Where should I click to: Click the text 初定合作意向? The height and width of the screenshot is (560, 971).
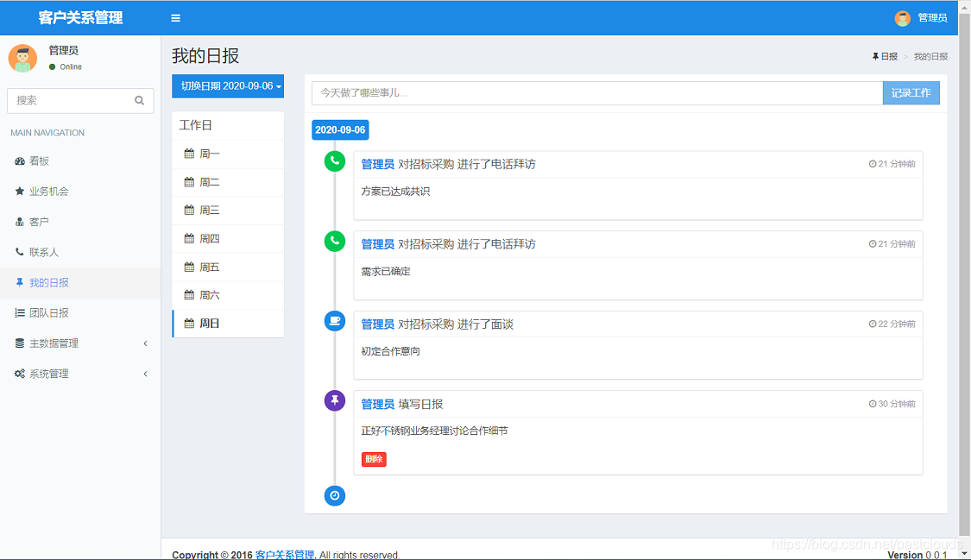tap(391, 351)
